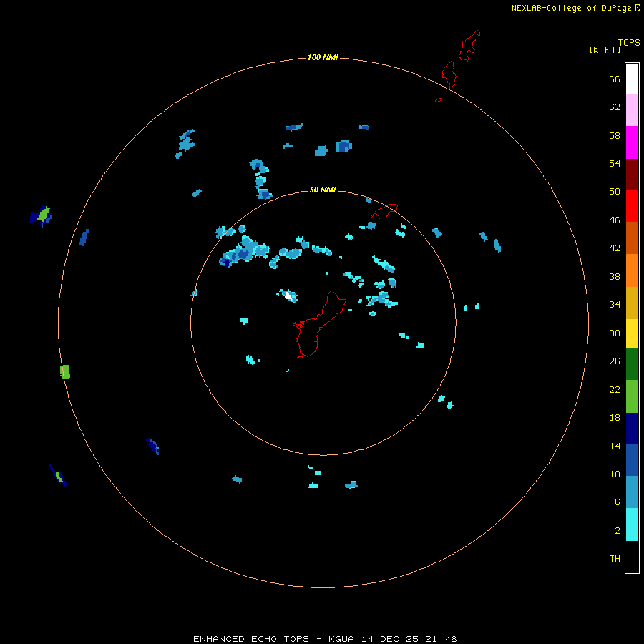Click the '50' legend value
This screenshot has height=644, width=644.
tap(615, 191)
